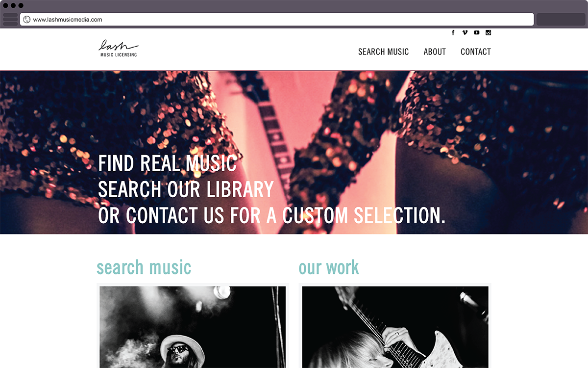This screenshot has height=368, width=588.
Task: Click the sequin hero banner image
Action: (x=294, y=152)
